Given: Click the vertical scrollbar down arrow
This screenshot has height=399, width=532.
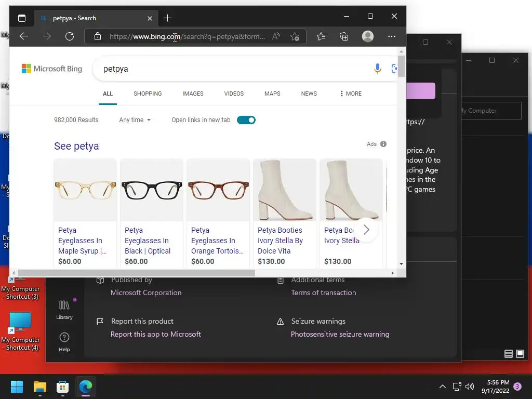Looking at the screenshot, I should point(401,263).
